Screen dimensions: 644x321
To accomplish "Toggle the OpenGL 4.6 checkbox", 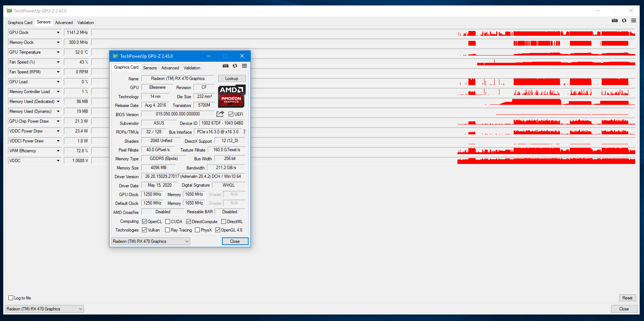I will pos(218,230).
